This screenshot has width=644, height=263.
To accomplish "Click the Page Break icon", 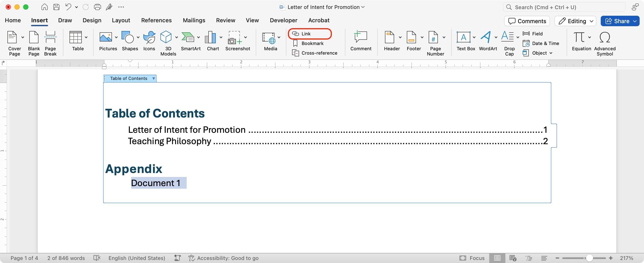I will tap(50, 38).
